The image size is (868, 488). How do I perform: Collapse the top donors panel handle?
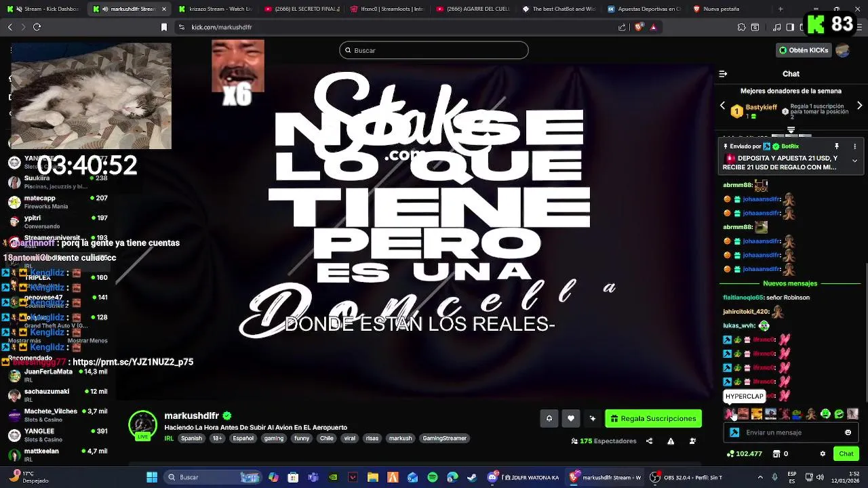click(x=791, y=130)
